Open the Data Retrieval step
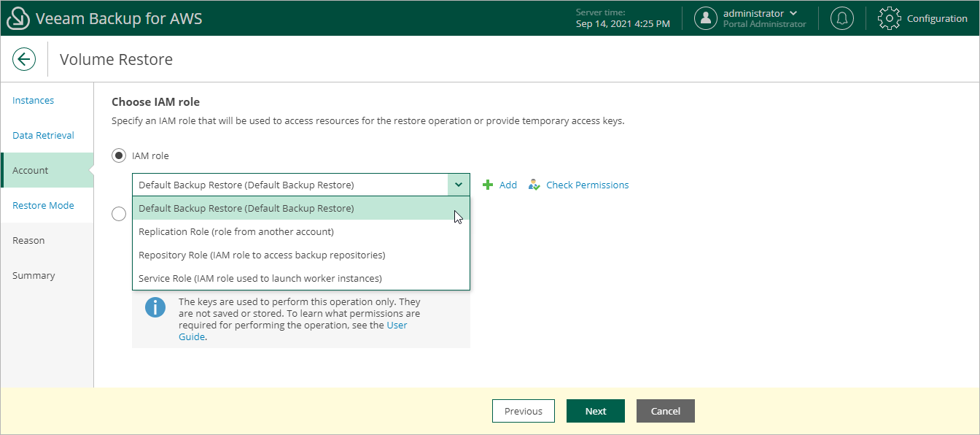The width and height of the screenshot is (980, 435). [x=44, y=136]
